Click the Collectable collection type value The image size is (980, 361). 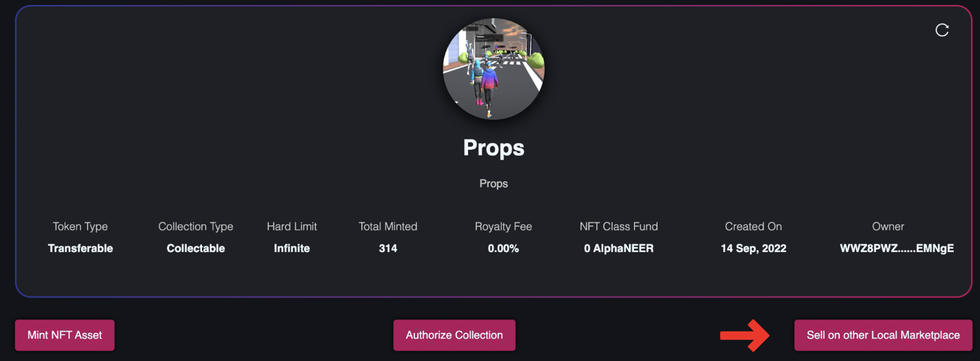click(195, 248)
